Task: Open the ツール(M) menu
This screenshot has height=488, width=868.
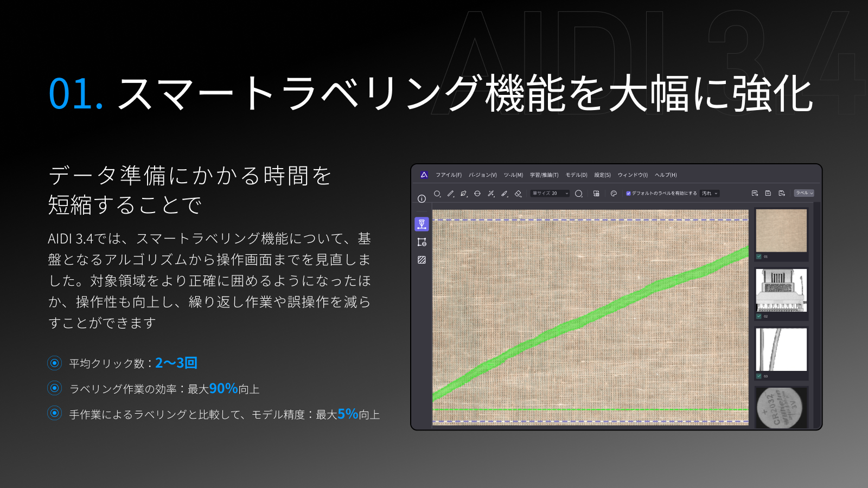Action: pos(513,175)
